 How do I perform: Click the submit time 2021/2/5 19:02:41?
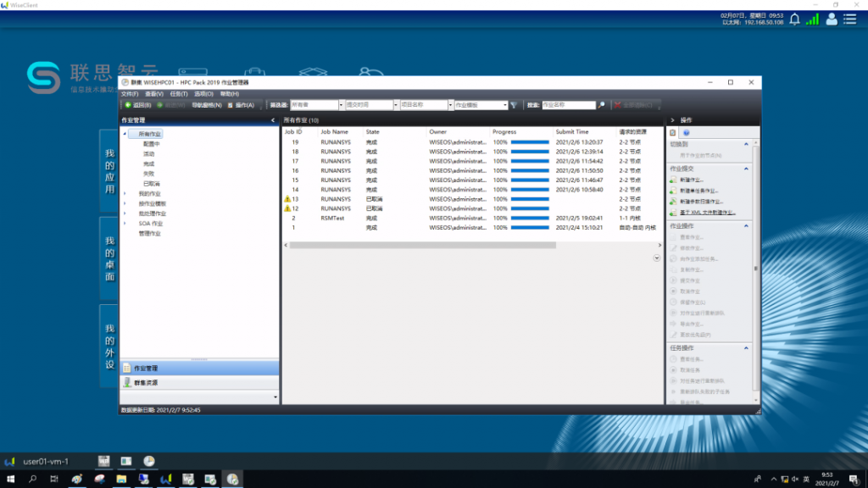pos(579,218)
